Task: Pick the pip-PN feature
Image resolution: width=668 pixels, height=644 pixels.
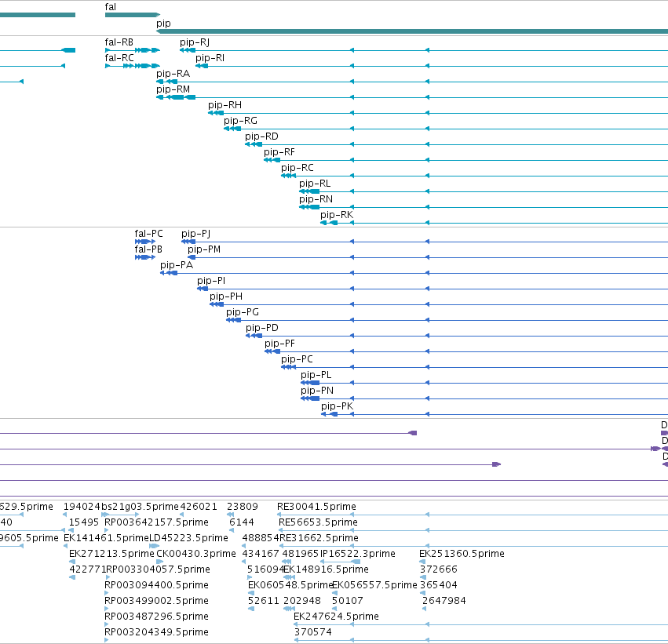Action: [317, 391]
